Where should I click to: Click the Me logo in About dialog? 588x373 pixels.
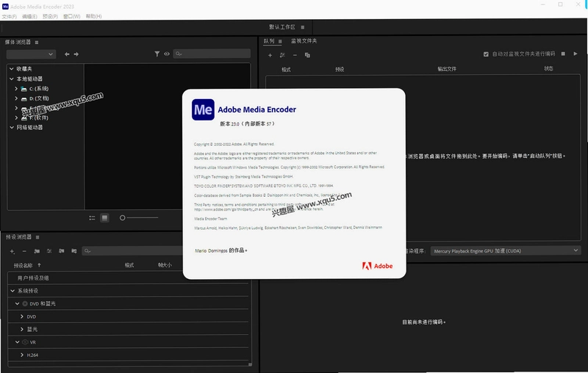click(x=203, y=109)
